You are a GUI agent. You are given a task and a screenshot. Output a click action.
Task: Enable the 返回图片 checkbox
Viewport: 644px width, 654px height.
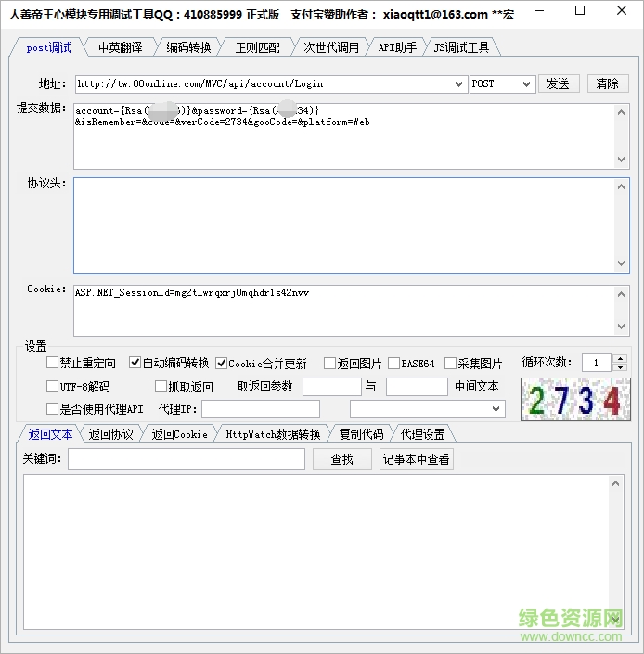(329, 364)
